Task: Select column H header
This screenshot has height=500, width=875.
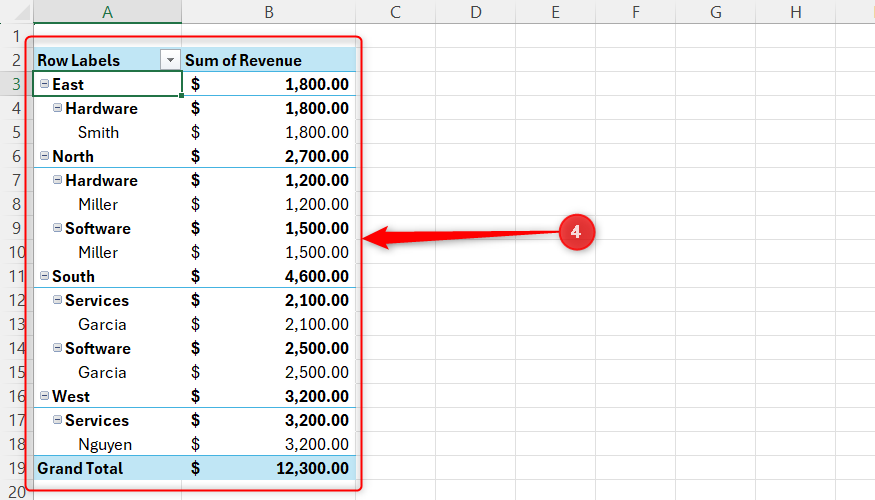Action: click(796, 12)
